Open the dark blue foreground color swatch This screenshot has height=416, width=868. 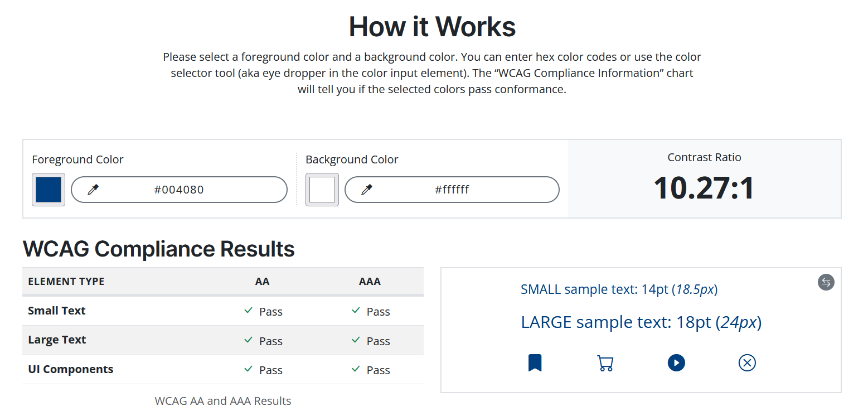49,190
